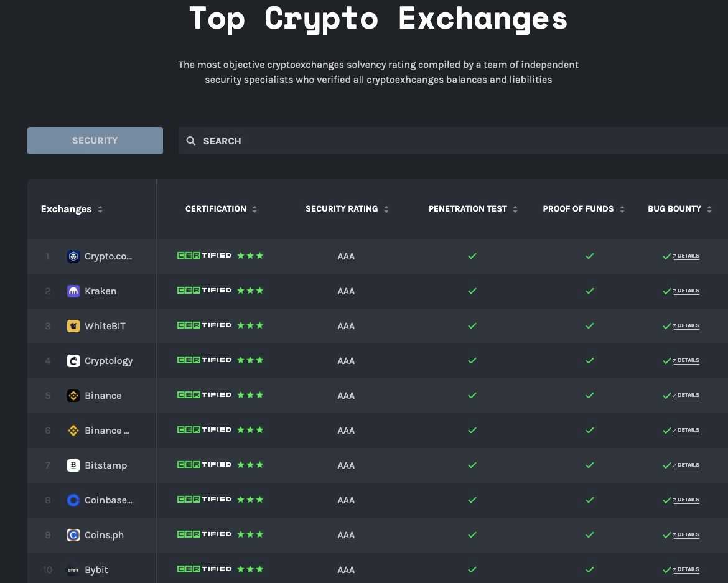Click Binance's Proof of Funds checkmark

pos(589,395)
